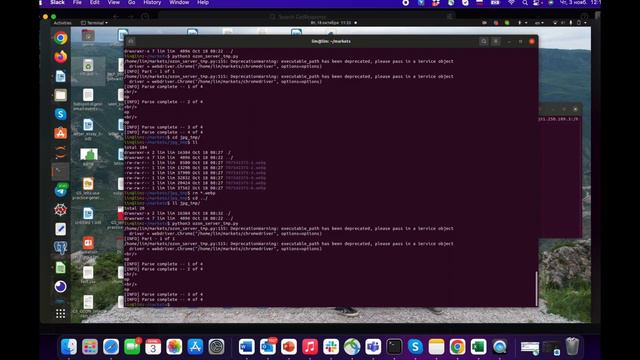Show Applications grid in Ubuntu dock
The width and height of the screenshot is (640, 360).
(60, 313)
